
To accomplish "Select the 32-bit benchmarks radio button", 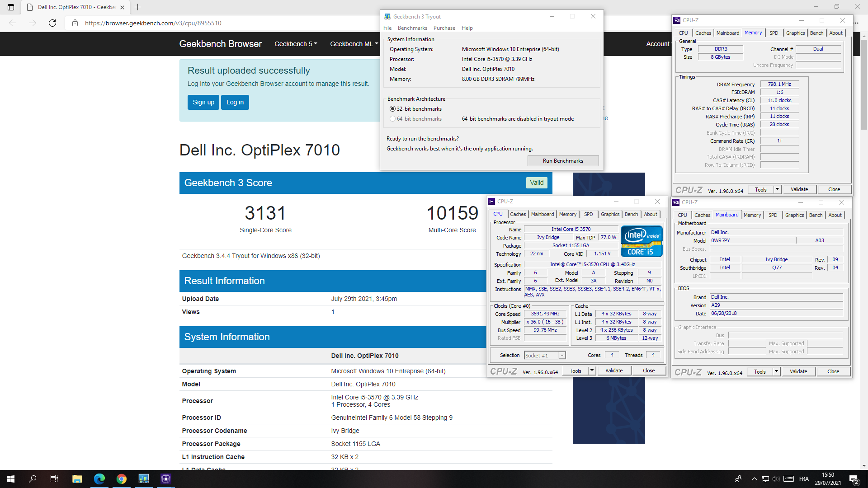I will (392, 109).
